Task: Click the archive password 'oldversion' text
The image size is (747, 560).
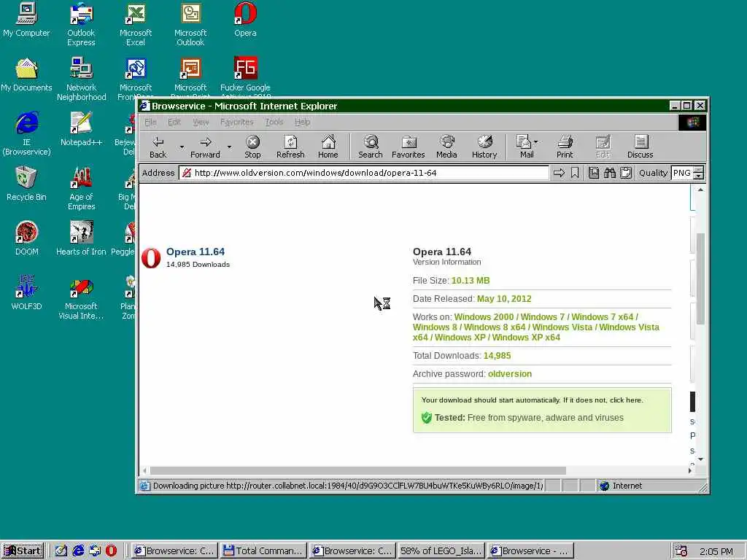Action: click(510, 374)
